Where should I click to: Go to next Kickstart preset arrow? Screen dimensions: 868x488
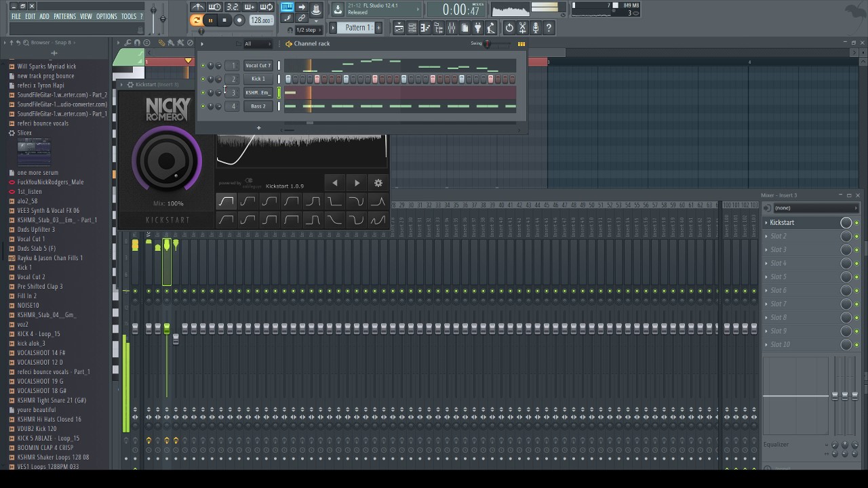(357, 183)
